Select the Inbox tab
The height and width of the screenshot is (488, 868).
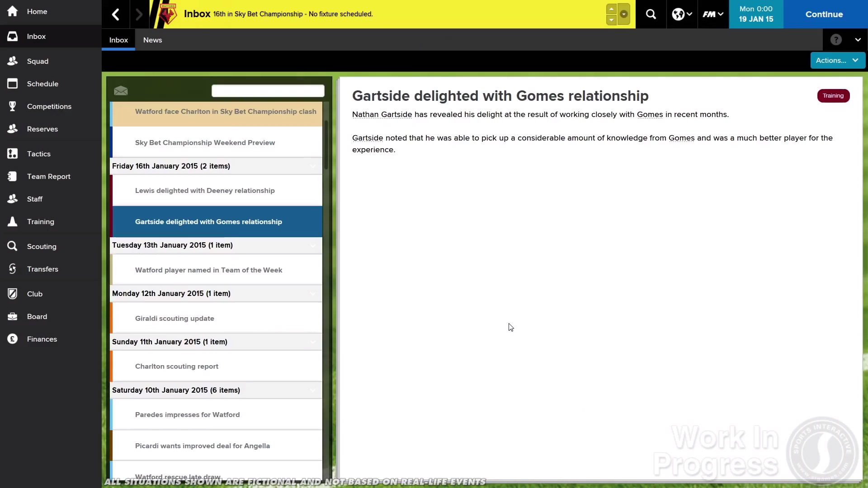click(x=118, y=40)
